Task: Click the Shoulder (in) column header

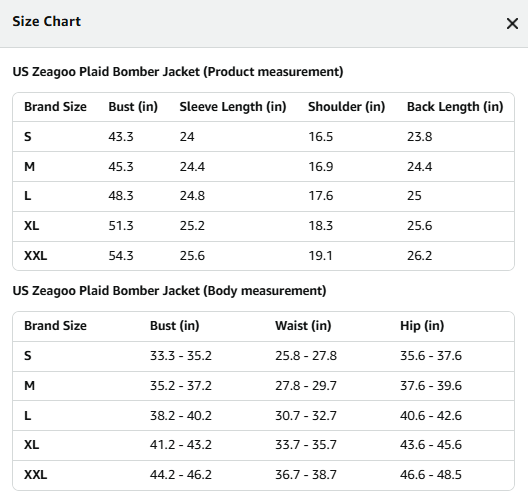Action: (346, 107)
